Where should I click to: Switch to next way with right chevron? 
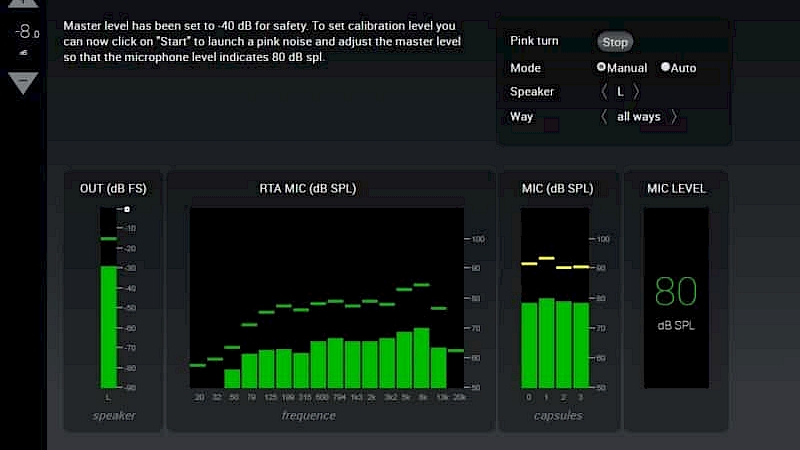[x=674, y=117]
